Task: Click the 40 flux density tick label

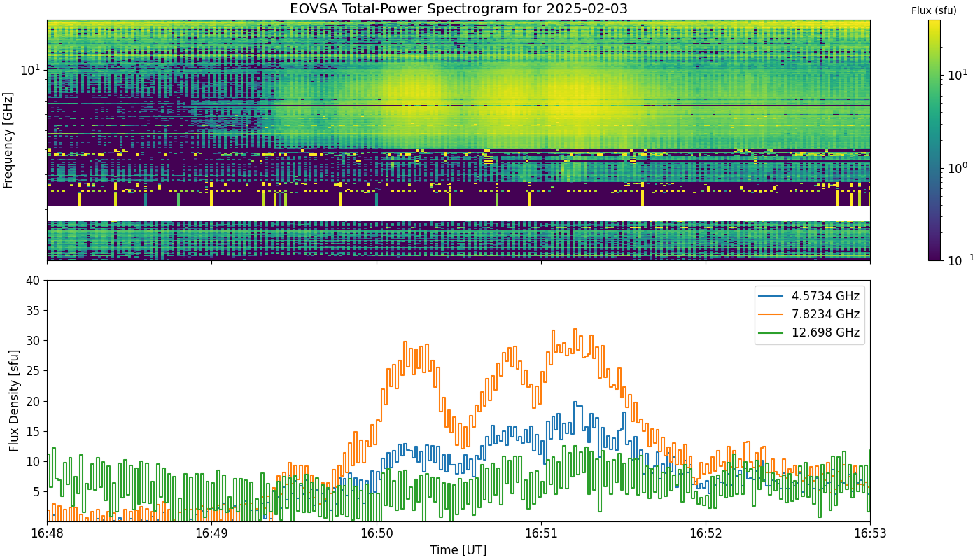Action: (33, 281)
